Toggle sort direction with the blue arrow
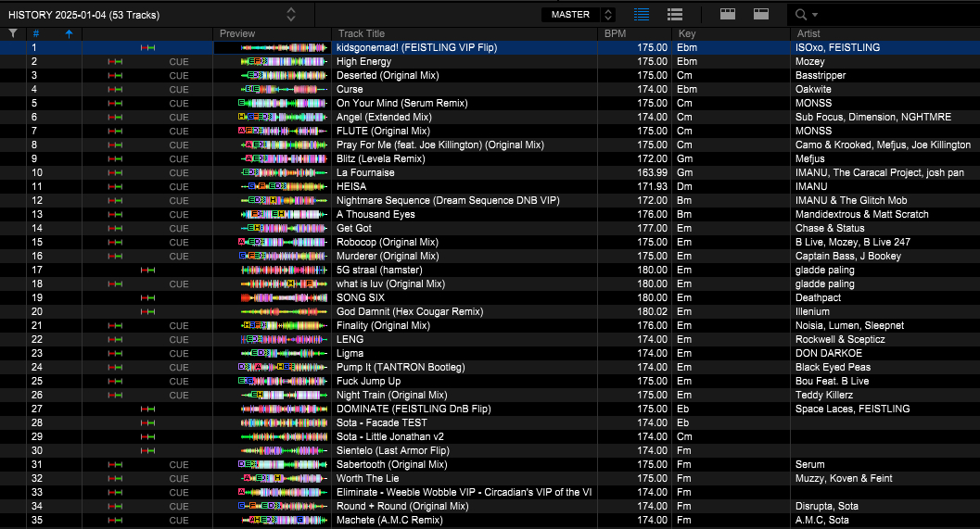The height and width of the screenshot is (529, 980). (68, 33)
